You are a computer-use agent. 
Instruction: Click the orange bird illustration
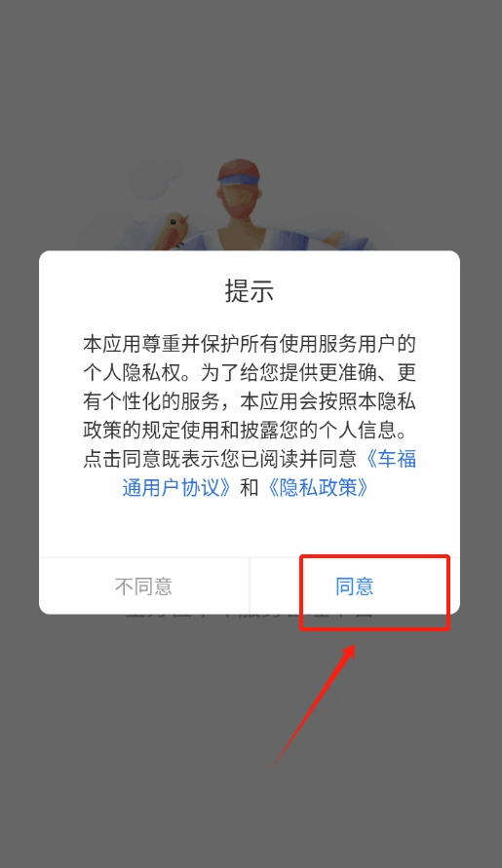(x=172, y=230)
